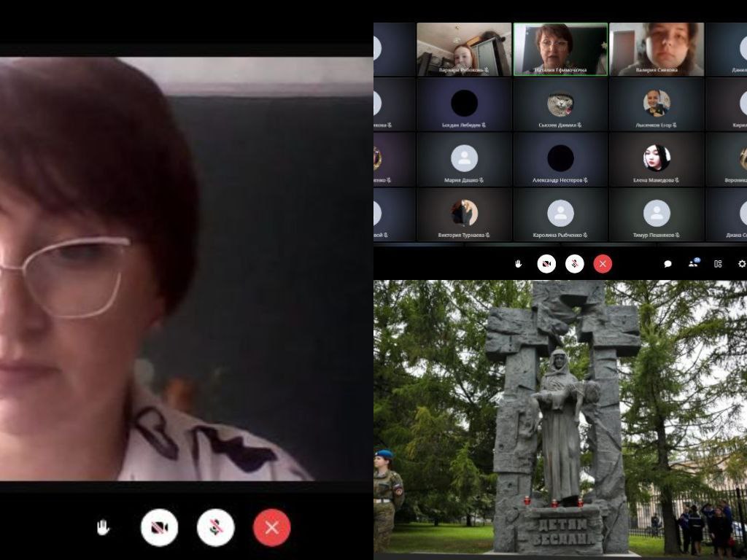The image size is (747, 560).
Task: Select the Валерия video tile
Action: pos(657,49)
